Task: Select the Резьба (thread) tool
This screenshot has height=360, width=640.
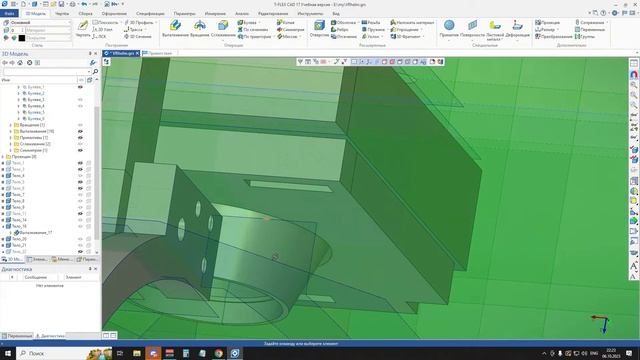Action: point(371,22)
